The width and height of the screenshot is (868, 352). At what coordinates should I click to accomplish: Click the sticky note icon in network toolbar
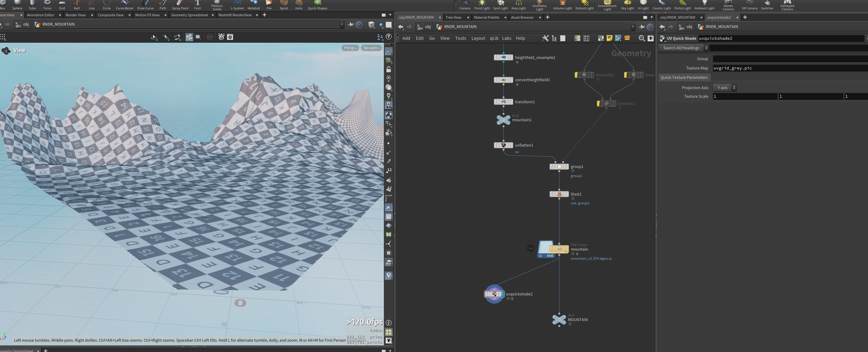point(609,38)
